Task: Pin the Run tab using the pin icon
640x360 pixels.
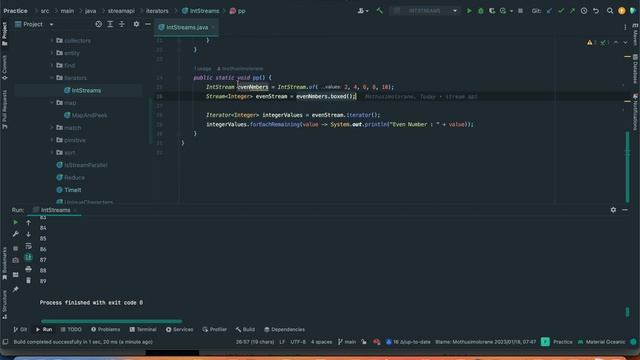Action: click(x=16, y=289)
